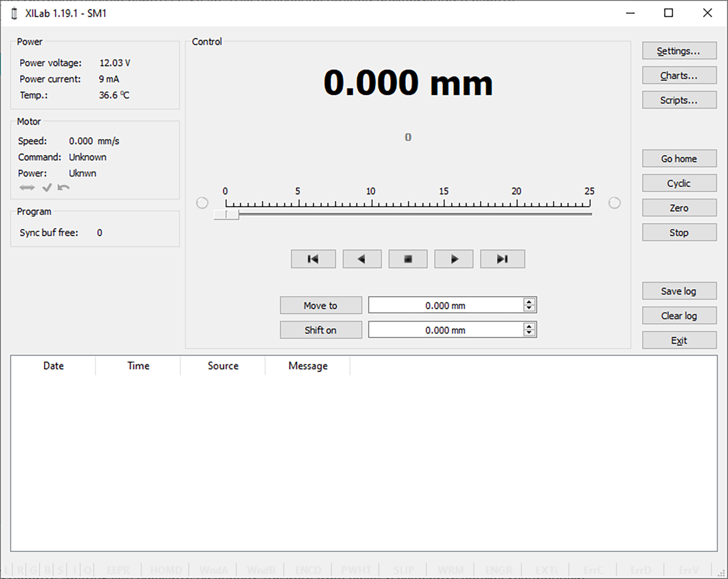728x579 pixels.
Task: Click the Clear log button
Action: point(679,316)
